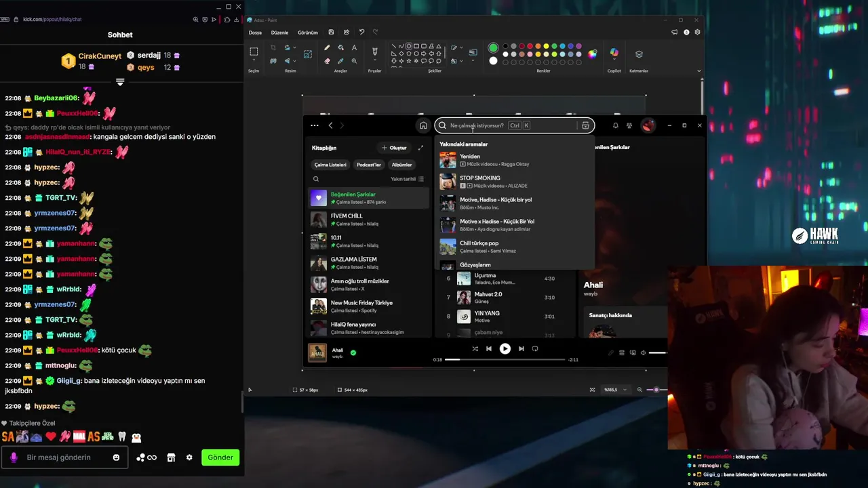Open Düzenle menu in Paint
868x488 pixels.
[x=279, y=33]
